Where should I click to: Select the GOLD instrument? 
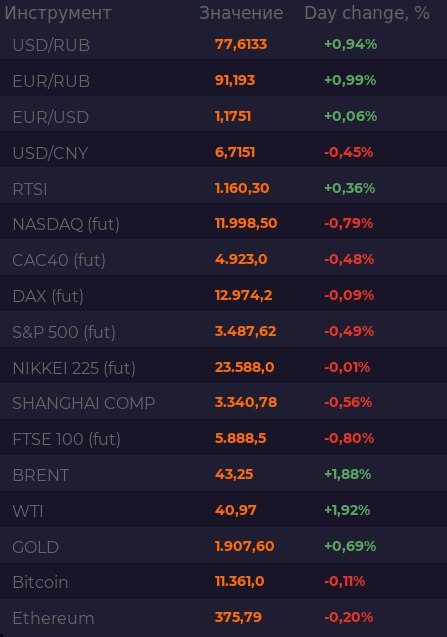[36, 547]
